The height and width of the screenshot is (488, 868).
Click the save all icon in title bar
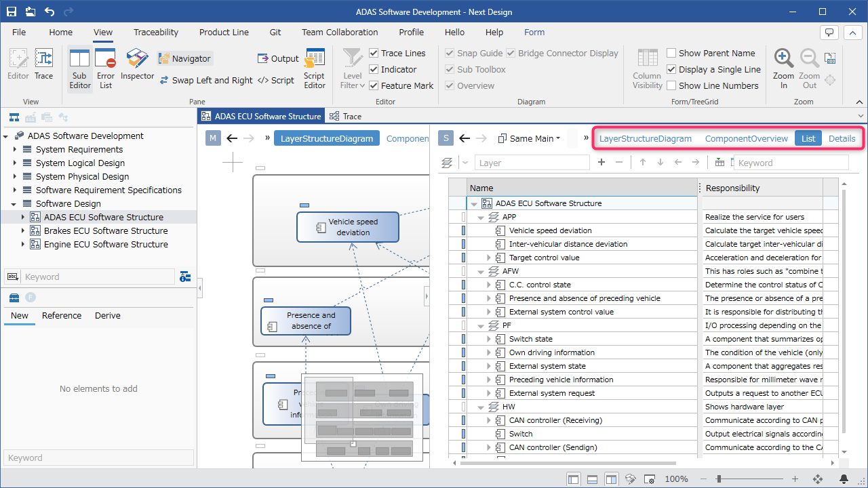pos(31,12)
